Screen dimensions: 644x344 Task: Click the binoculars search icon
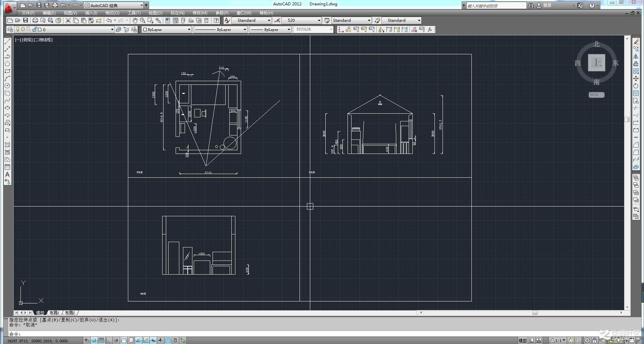tap(531, 5)
